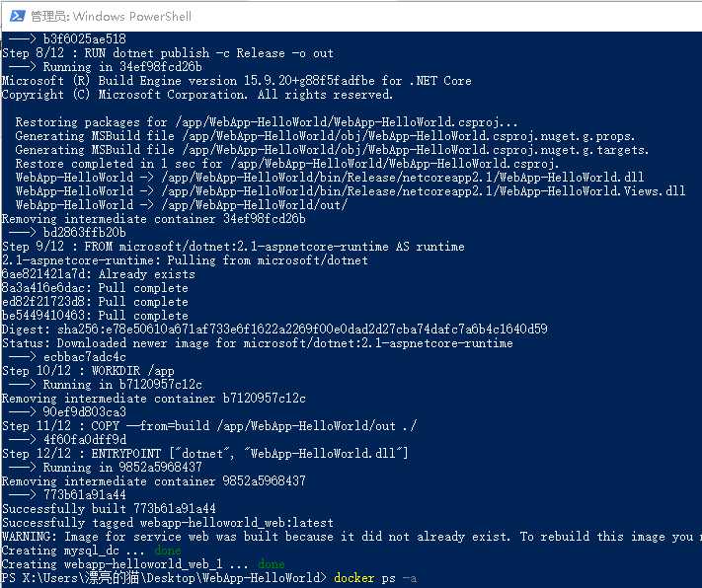This screenshot has height=588, width=702.
Task: Click the 'Step 8/12 : RUN dotnet publish' line
Action: [168, 53]
